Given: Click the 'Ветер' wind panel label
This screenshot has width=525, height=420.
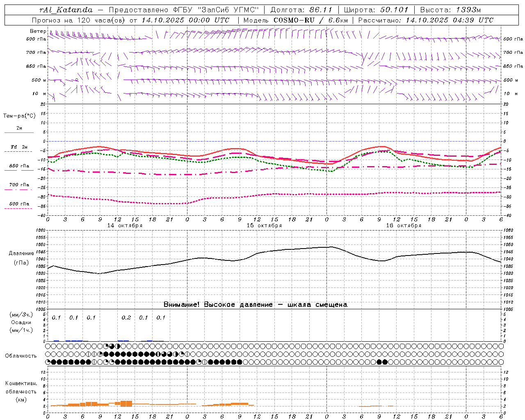Looking at the screenshot, I should point(38,31).
